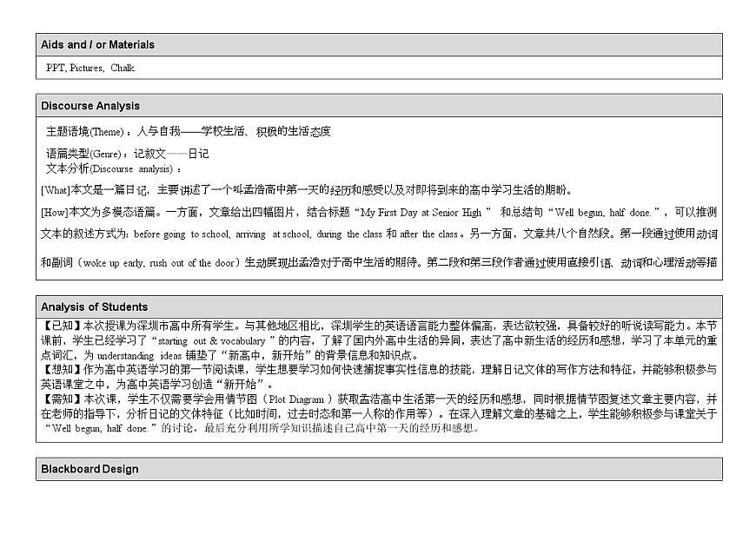The width and height of the screenshot is (756, 534).
Task: Click the "PPT, Pictures, Chalk" materials text
Action: click(x=90, y=68)
